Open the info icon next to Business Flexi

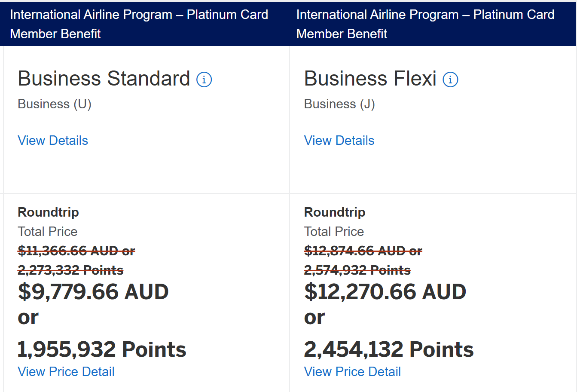450,80
